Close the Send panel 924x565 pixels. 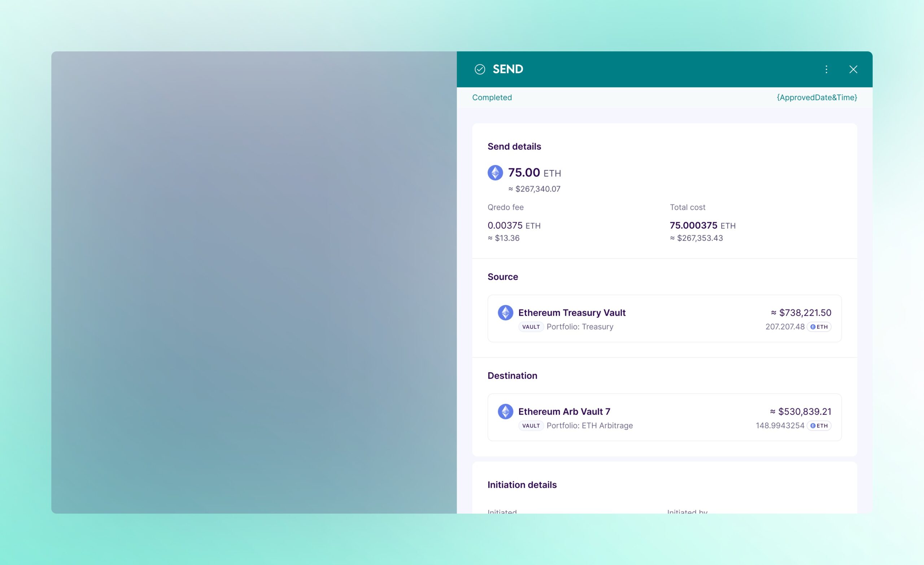pyautogui.click(x=853, y=69)
